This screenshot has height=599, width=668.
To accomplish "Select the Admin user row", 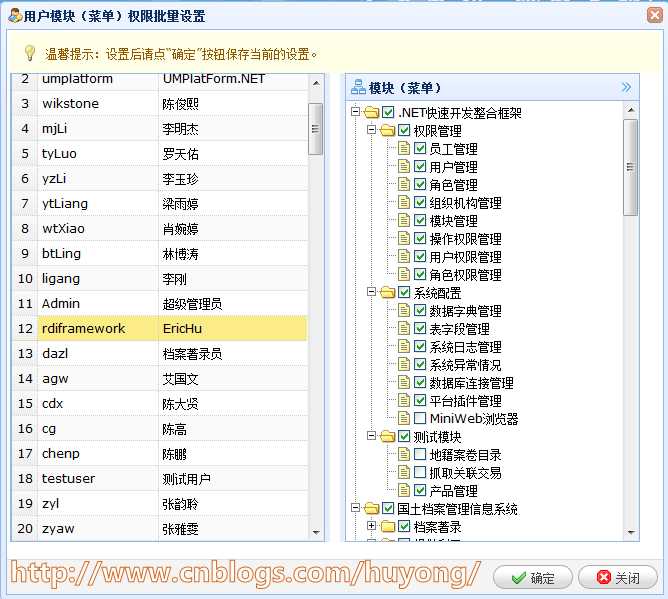I will pos(160,303).
